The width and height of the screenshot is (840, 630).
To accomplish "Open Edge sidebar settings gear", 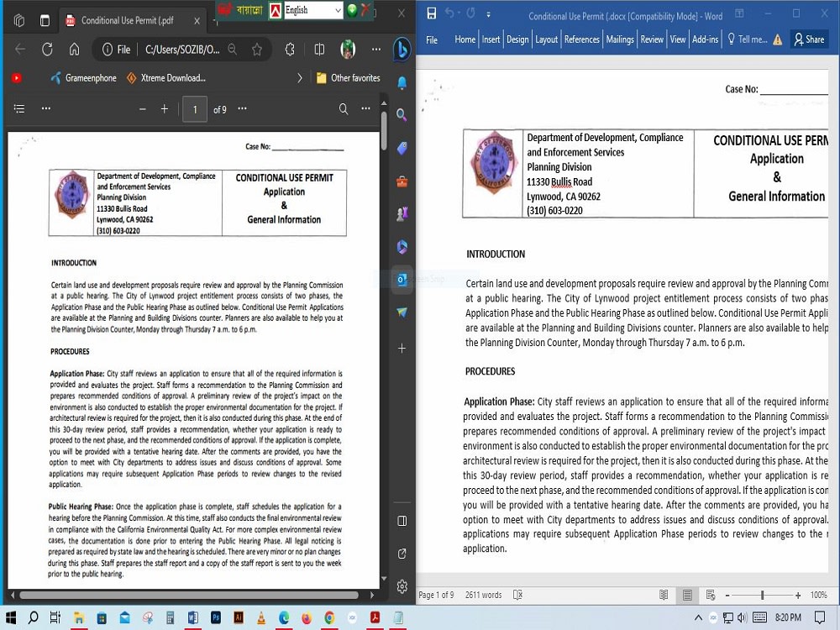I will point(402,586).
